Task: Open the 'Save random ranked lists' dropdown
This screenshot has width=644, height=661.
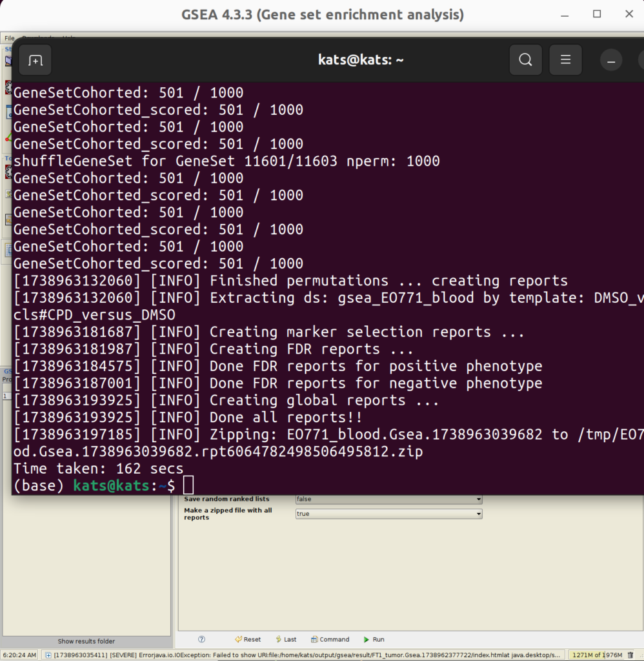Action: click(388, 499)
